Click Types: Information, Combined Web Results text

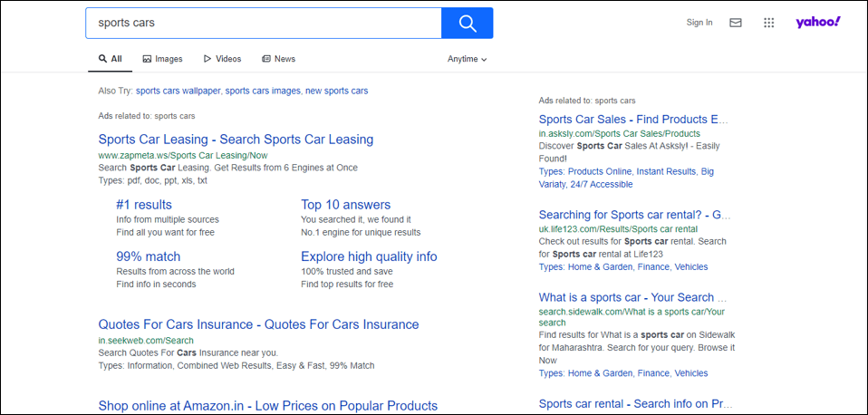click(236, 366)
